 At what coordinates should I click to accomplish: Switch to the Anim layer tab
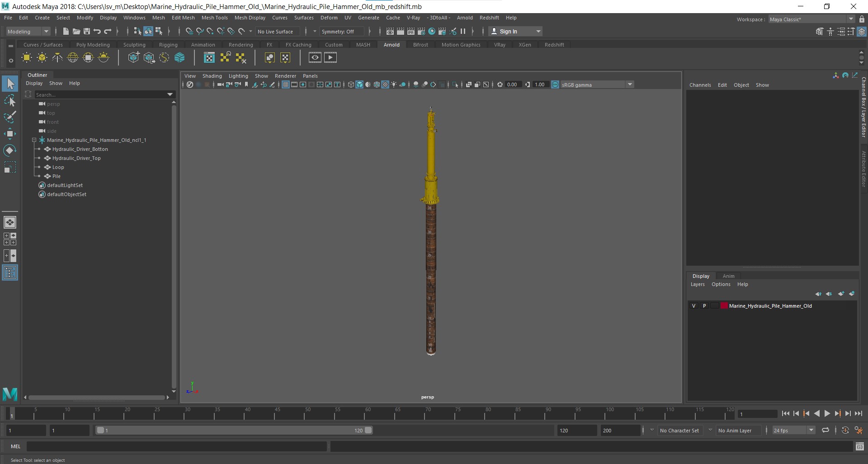(x=728, y=276)
